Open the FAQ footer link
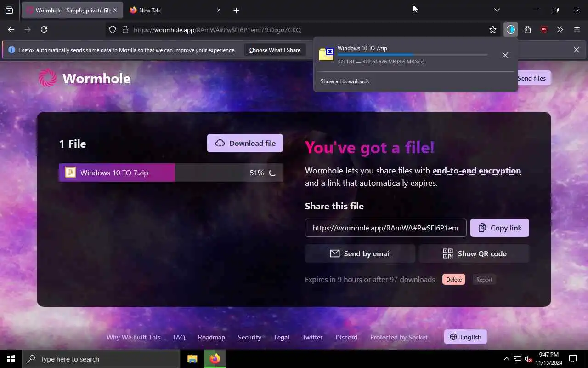 point(179,337)
